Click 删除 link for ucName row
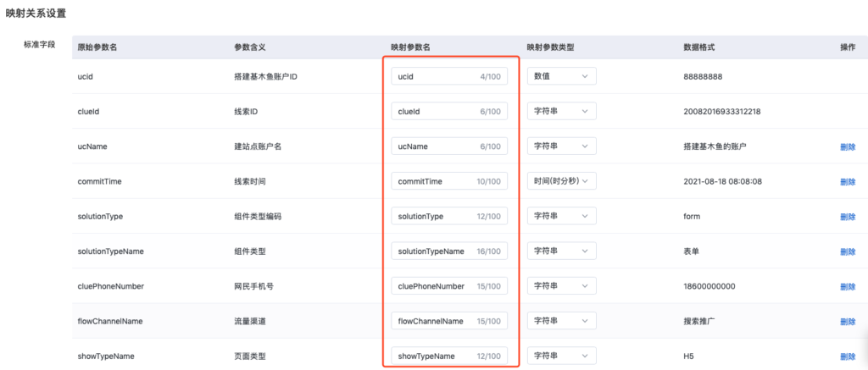Image resolution: width=868 pixels, height=370 pixels. point(847,146)
